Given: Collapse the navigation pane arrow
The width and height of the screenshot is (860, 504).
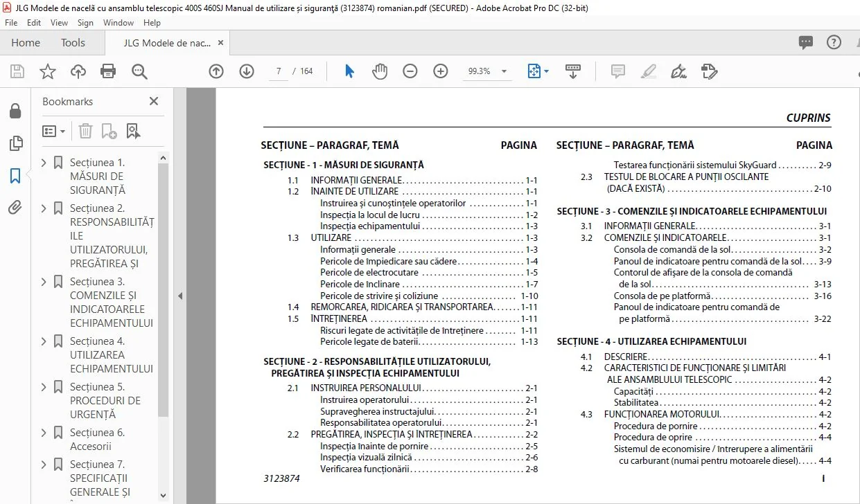Looking at the screenshot, I should coord(180,296).
